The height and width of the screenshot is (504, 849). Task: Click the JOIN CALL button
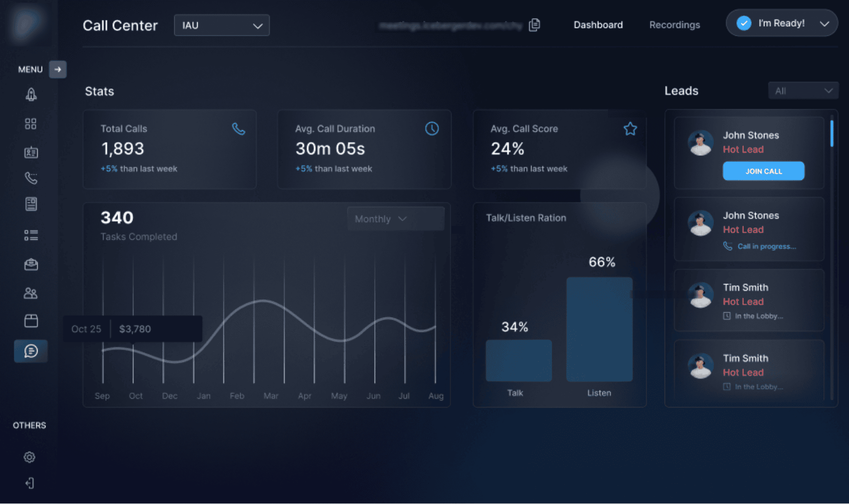click(764, 171)
